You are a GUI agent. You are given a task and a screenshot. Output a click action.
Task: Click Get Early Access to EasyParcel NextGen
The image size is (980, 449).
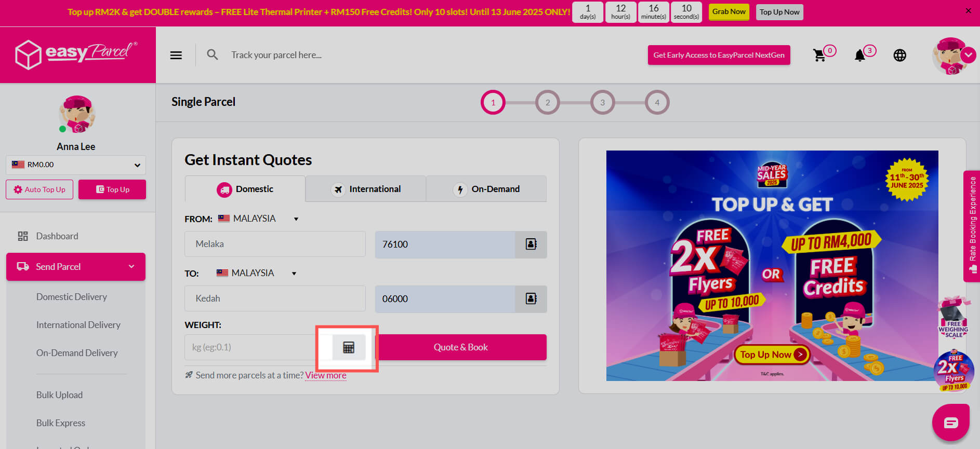pos(719,55)
